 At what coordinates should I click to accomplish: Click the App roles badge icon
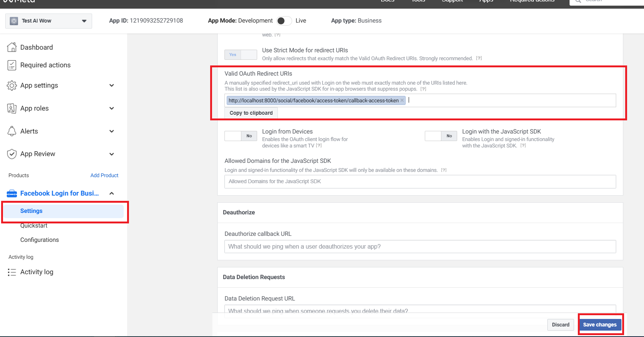pos(12,108)
